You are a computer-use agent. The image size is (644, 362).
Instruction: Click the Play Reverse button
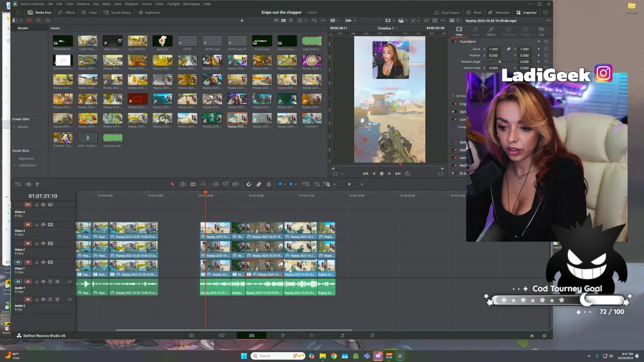pos(373,173)
